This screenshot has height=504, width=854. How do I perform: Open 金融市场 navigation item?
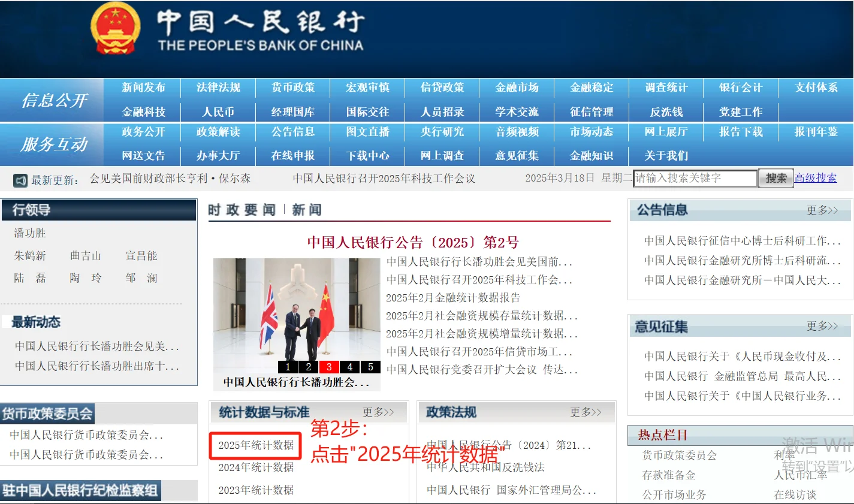coord(517,87)
